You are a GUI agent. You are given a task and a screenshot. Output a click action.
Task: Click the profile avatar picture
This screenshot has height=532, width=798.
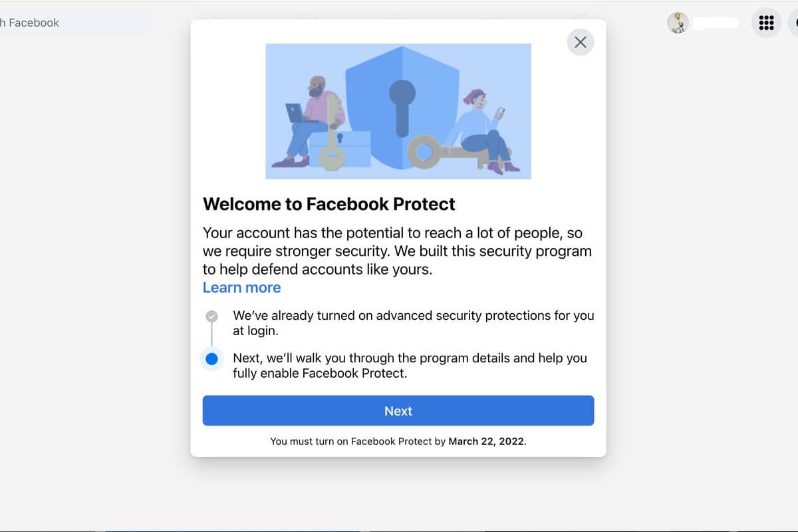pyautogui.click(x=678, y=23)
